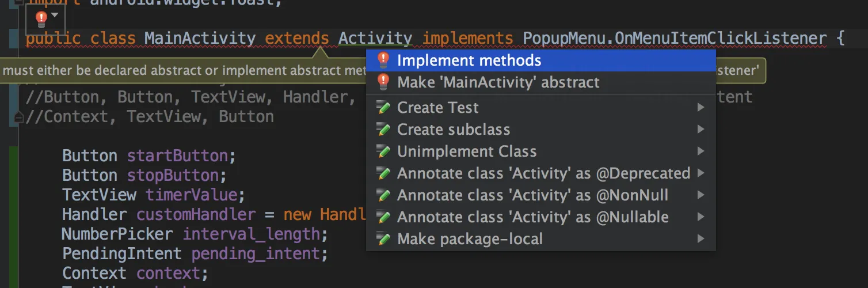Screen dimensions: 868x288
Task: Click the MainActivity class name in the code
Action: pos(200,39)
